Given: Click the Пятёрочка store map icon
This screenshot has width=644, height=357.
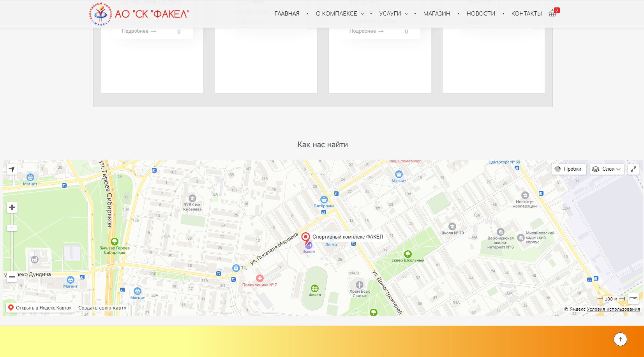Looking at the screenshot, I should coord(324,200).
